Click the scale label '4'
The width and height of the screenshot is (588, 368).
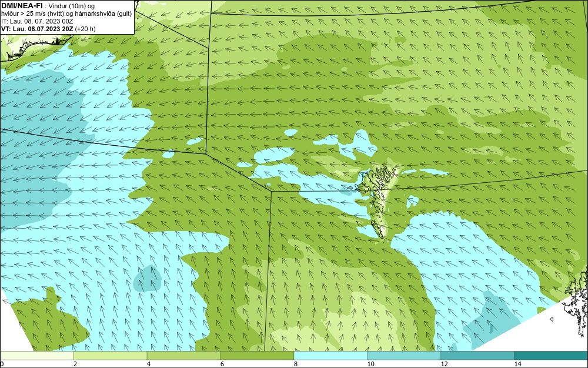pos(149,364)
